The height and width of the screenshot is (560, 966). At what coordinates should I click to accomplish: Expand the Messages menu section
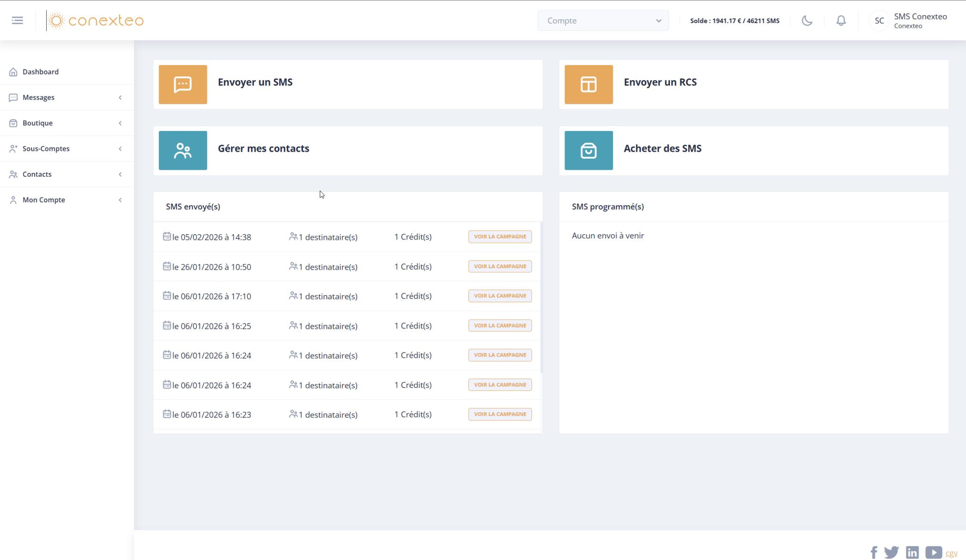click(67, 97)
